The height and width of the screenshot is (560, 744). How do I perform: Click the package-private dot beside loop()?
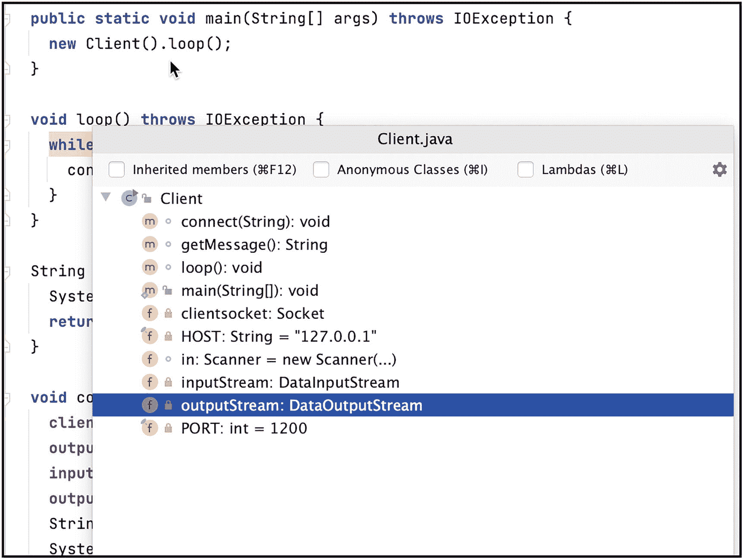pos(168,267)
